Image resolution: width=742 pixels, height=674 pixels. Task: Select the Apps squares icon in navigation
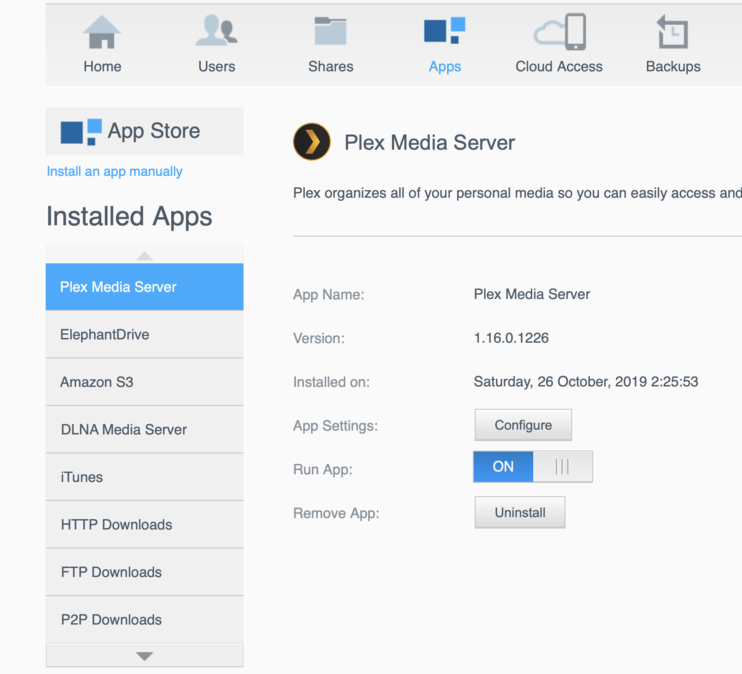[444, 30]
